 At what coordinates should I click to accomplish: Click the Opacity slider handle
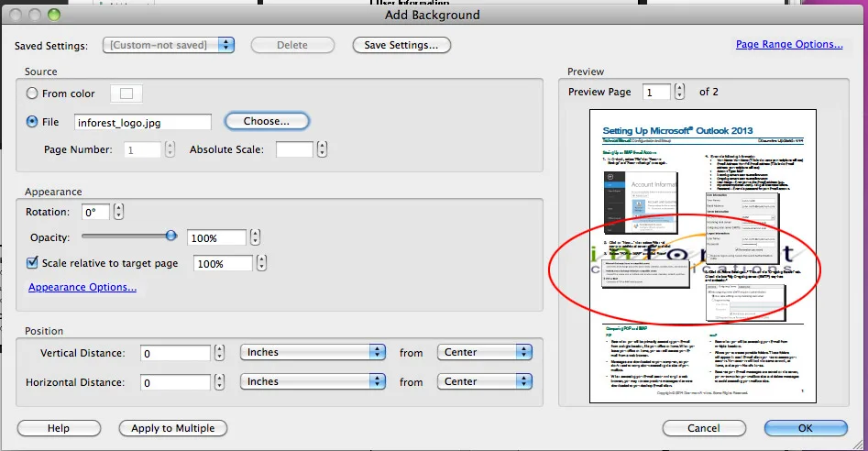click(171, 236)
